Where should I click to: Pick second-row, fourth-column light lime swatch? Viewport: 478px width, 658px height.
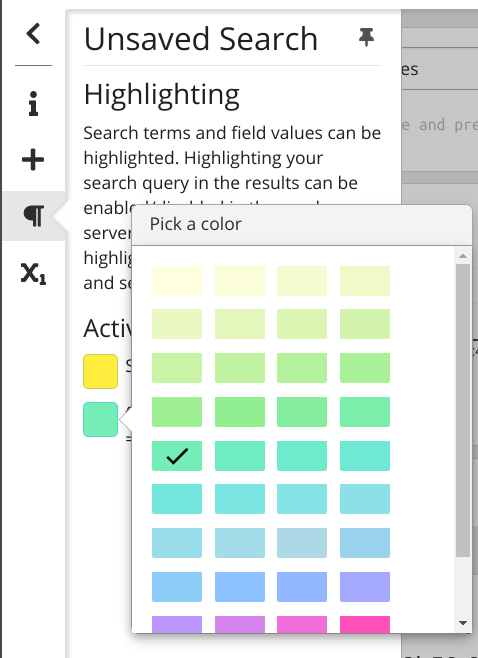point(365,324)
